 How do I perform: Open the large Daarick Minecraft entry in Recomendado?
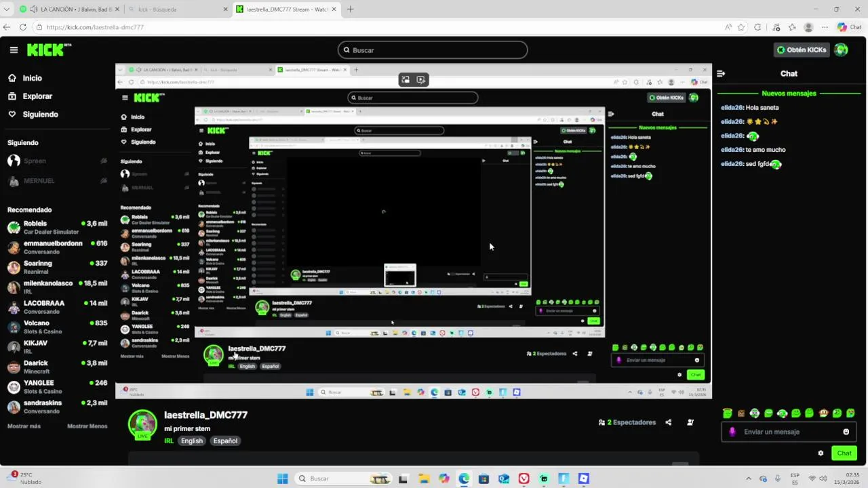(x=57, y=367)
